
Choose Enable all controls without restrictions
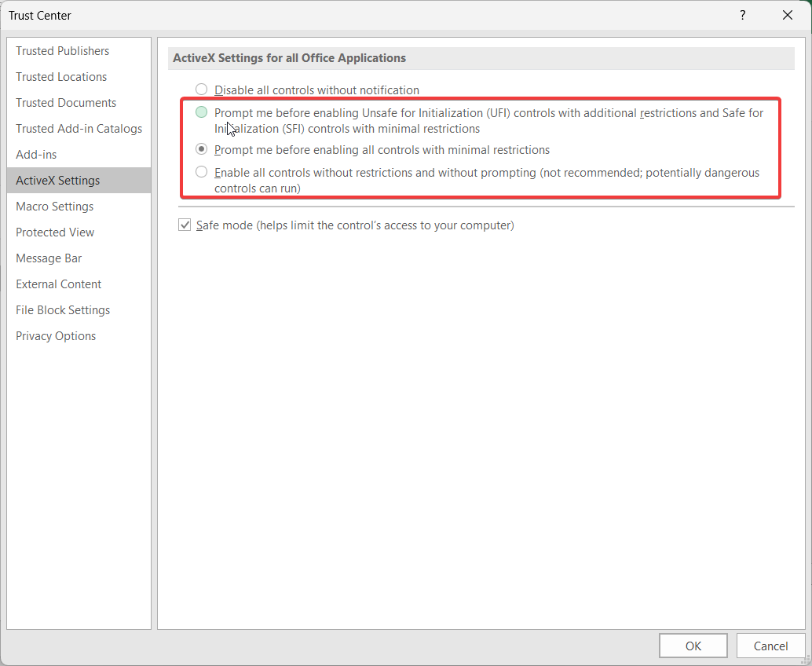pyautogui.click(x=202, y=172)
